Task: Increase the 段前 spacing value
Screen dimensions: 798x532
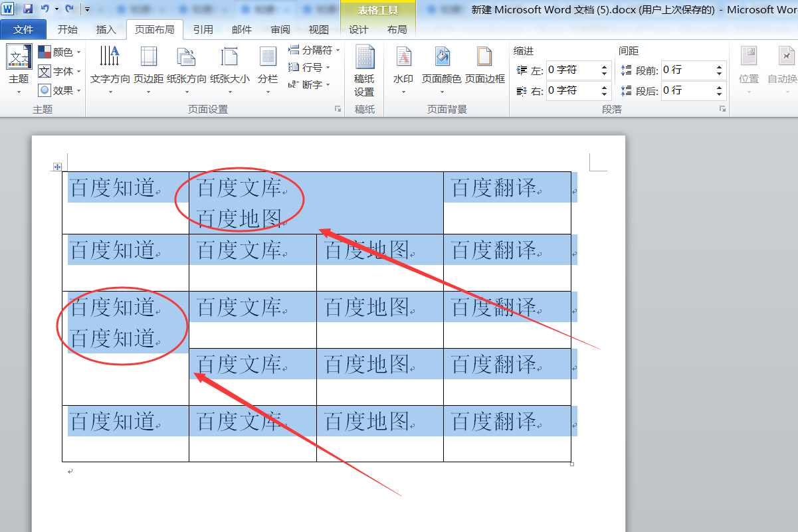Action: click(720, 66)
